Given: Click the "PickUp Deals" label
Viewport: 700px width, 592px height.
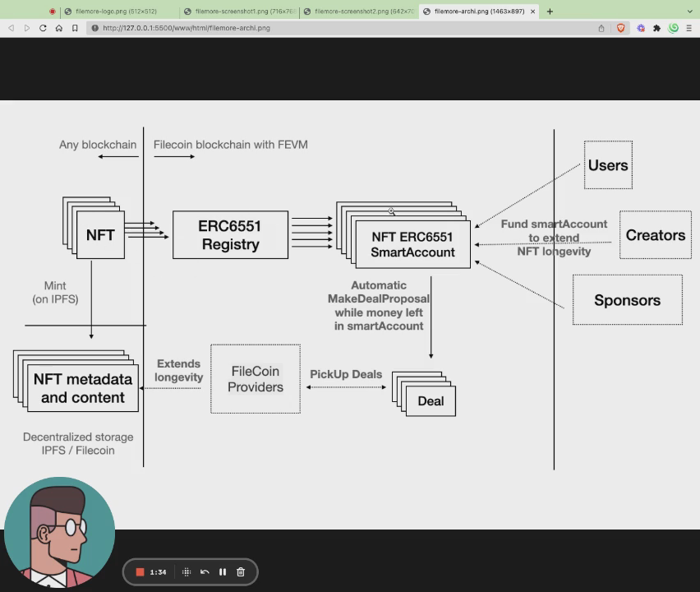Looking at the screenshot, I should coord(346,374).
